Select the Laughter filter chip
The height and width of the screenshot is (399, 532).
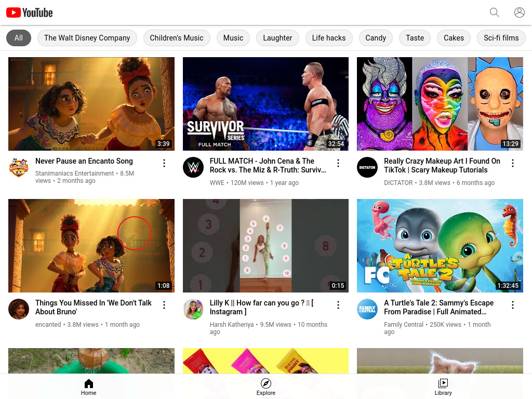(277, 38)
